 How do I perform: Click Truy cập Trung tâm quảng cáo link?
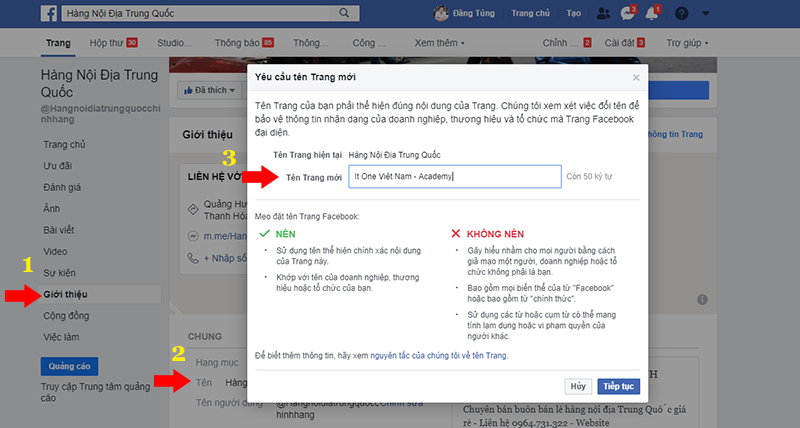(x=95, y=392)
